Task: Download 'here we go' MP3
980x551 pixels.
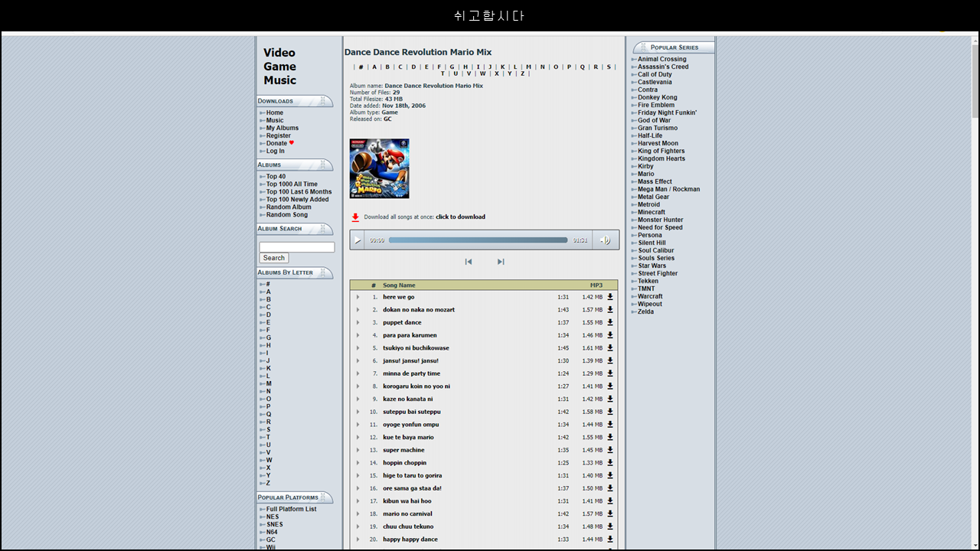Action: click(x=610, y=297)
